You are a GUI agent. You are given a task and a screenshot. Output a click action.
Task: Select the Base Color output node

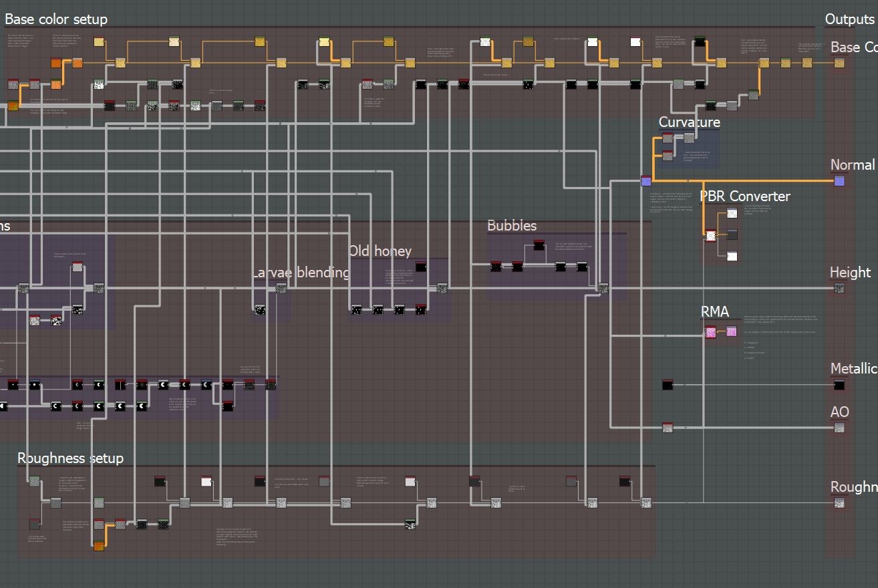[x=839, y=63]
